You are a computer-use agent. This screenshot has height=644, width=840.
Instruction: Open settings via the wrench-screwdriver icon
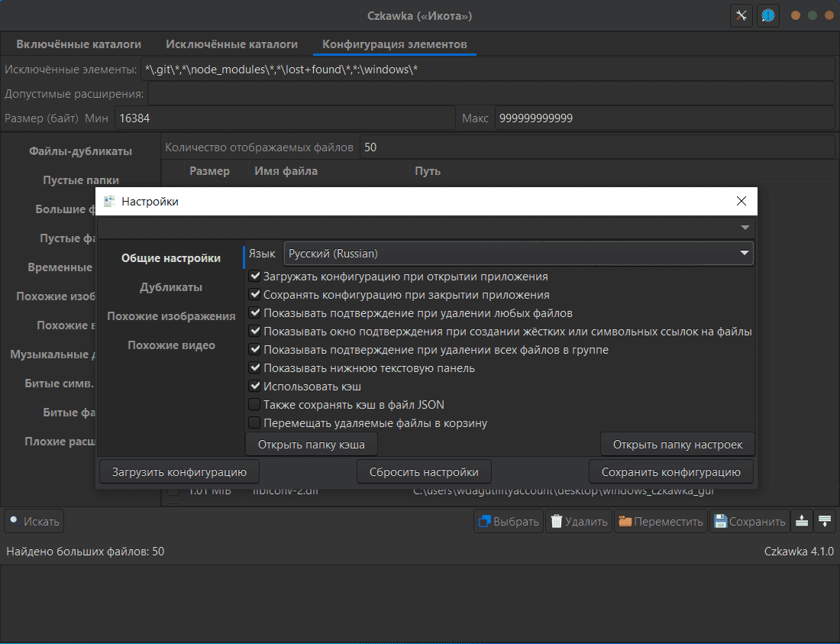[x=741, y=15]
